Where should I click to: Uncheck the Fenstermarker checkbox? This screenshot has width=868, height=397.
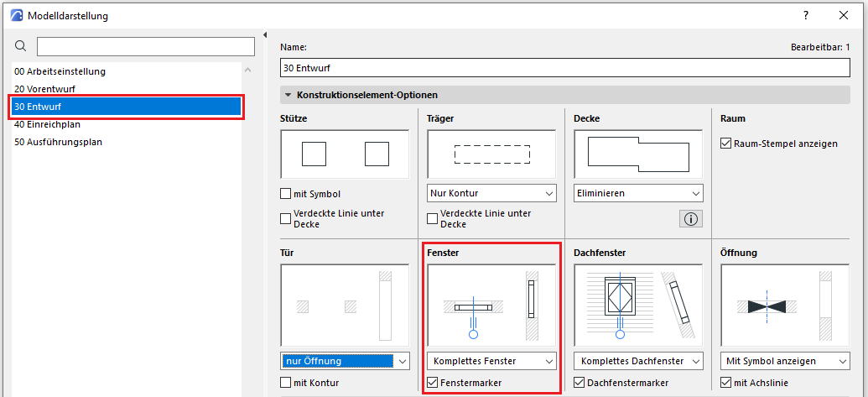[433, 384]
